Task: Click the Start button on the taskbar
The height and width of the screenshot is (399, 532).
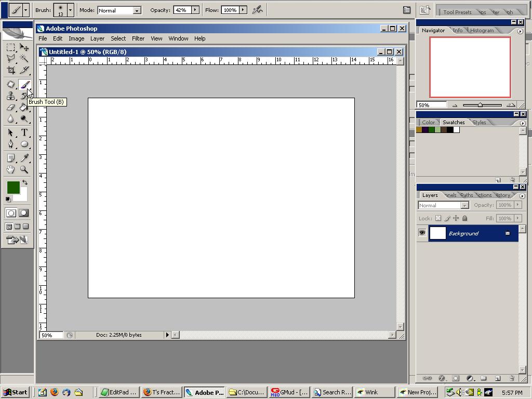Action: 14,392
